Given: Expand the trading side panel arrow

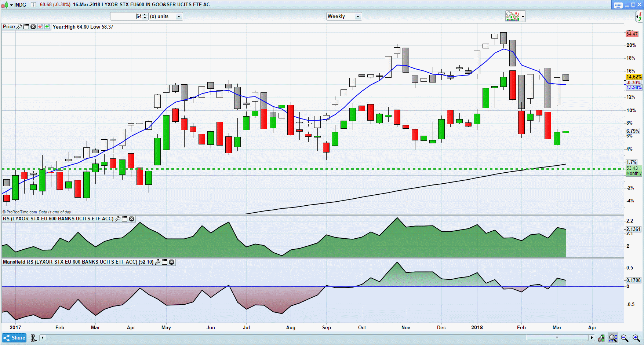Looking at the screenshot, I should (639, 16).
